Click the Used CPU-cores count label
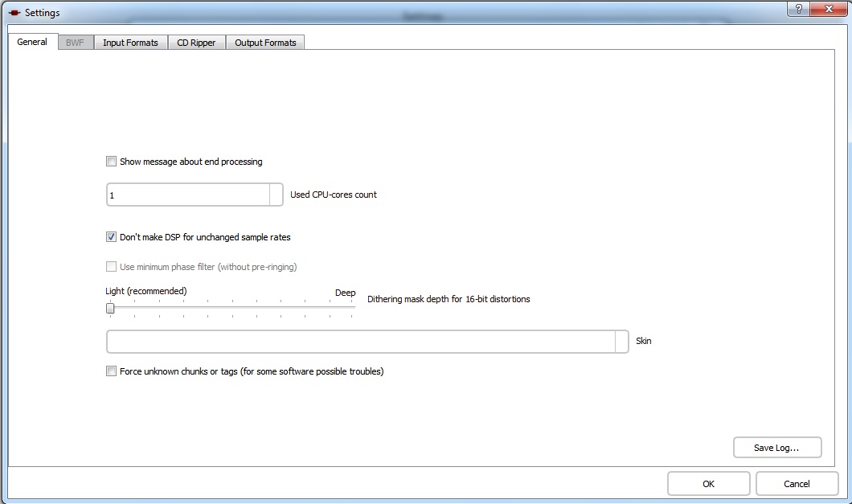852x504 pixels. click(x=333, y=195)
